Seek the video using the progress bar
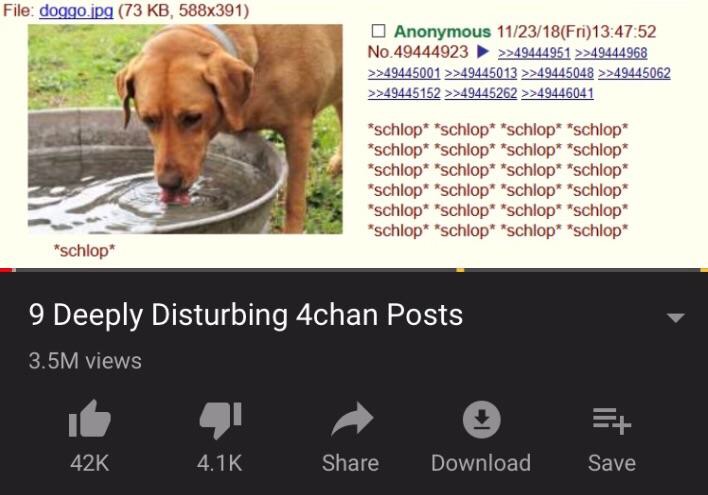 click(354, 270)
